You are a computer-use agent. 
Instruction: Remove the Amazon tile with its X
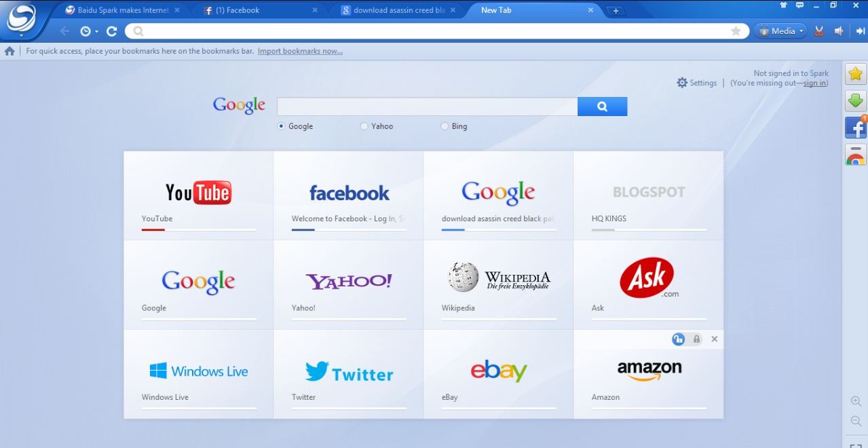[x=714, y=339]
